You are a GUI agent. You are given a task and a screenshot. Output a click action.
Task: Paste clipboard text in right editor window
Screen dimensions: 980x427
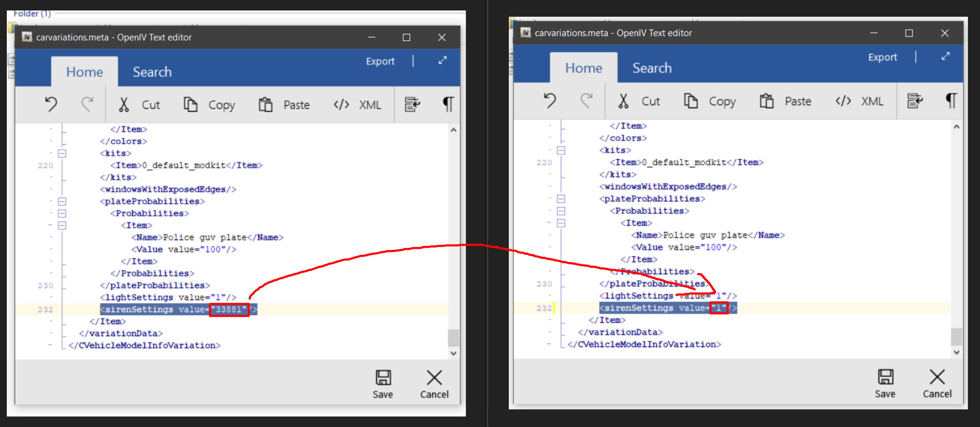pos(785,101)
